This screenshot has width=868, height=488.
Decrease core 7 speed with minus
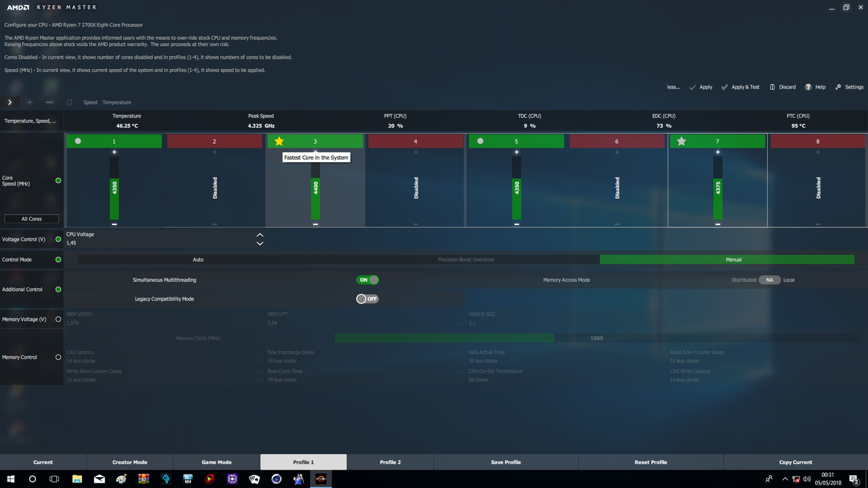(717, 224)
